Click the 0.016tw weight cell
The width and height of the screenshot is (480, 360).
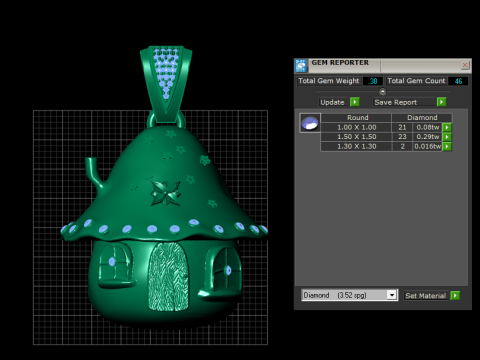[428, 146]
